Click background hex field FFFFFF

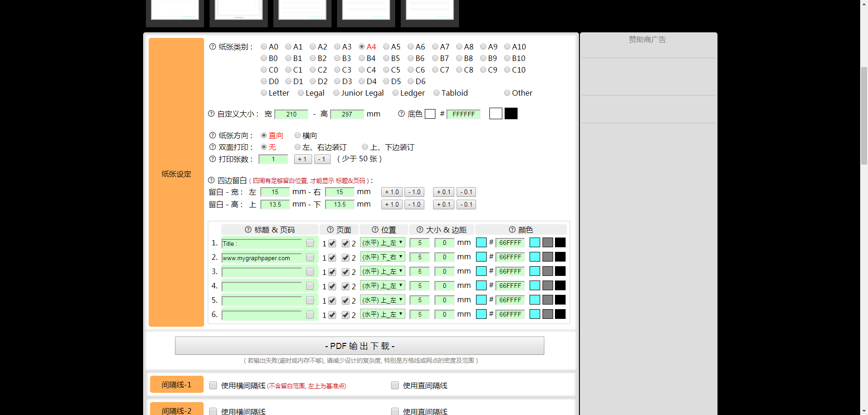pyautogui.click(x=464, y=114)
